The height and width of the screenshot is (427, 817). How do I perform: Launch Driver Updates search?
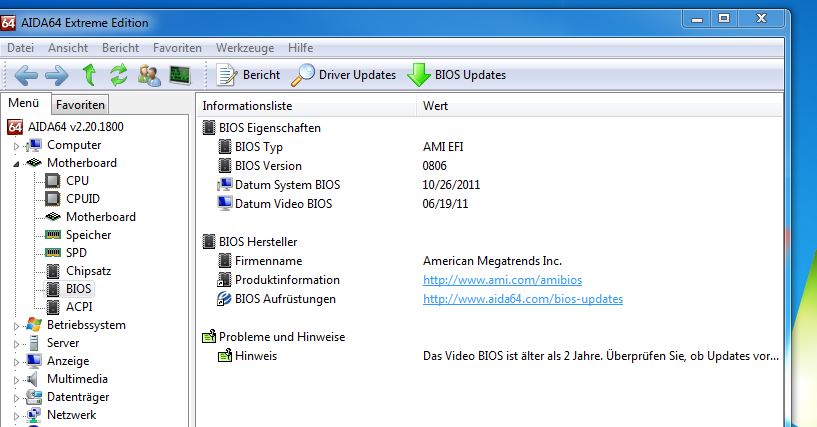tap(343, 75)
